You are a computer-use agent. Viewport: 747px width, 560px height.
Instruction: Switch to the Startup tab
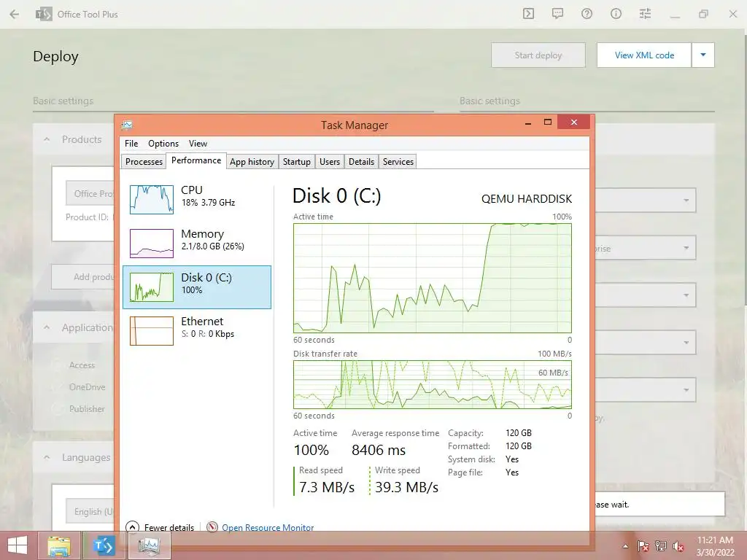point(297,161)
